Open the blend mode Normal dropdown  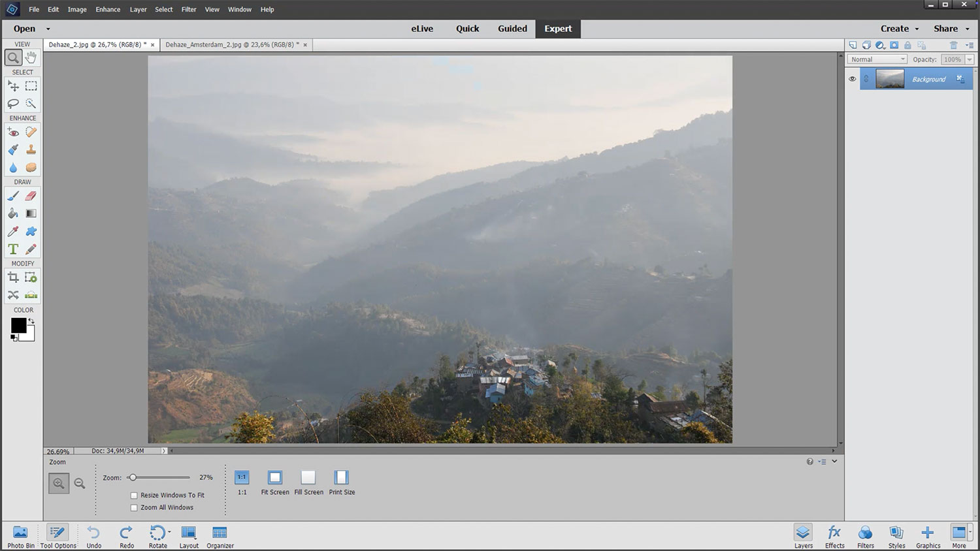pos(877,59)
